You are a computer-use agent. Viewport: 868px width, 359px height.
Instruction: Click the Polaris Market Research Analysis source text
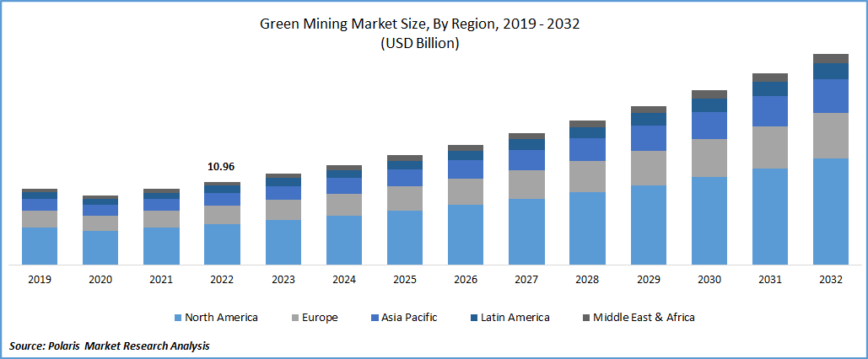110,346
